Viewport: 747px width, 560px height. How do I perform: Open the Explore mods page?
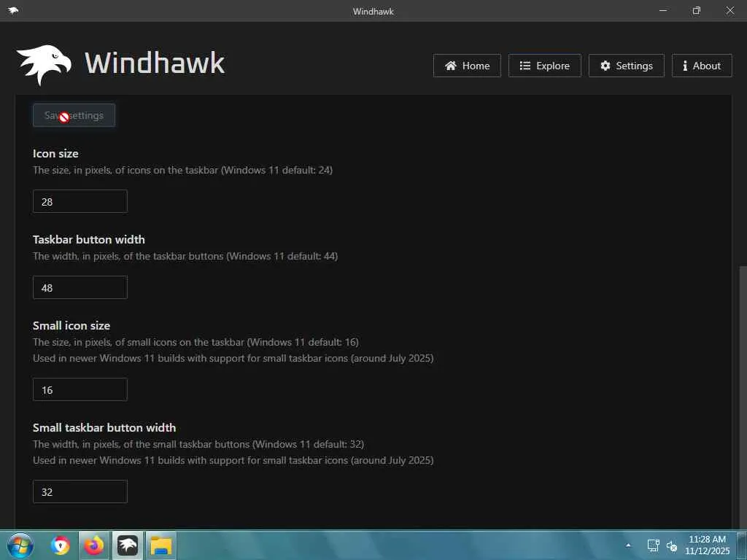544,66
